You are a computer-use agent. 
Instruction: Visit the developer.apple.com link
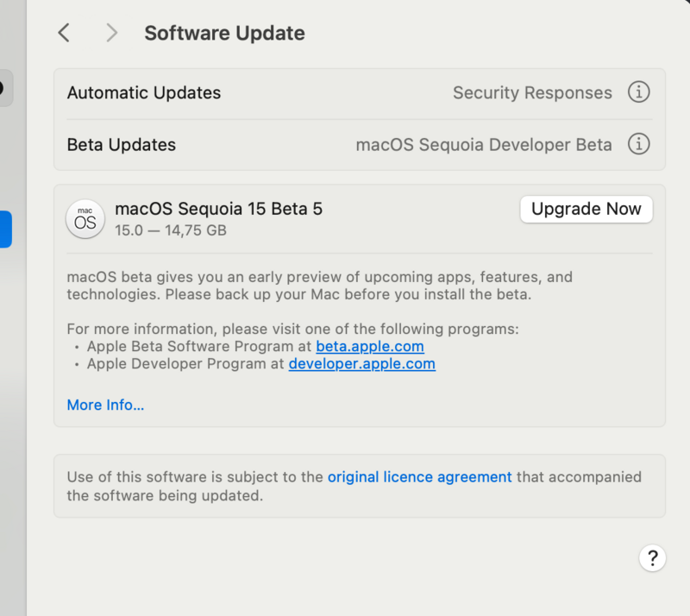point(361,363)
